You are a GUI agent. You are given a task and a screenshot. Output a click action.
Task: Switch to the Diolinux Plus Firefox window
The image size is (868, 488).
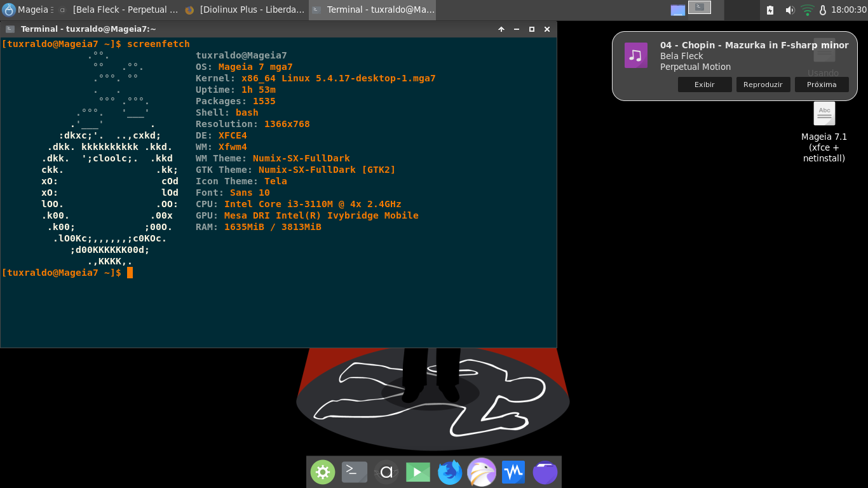click(245, 10)
